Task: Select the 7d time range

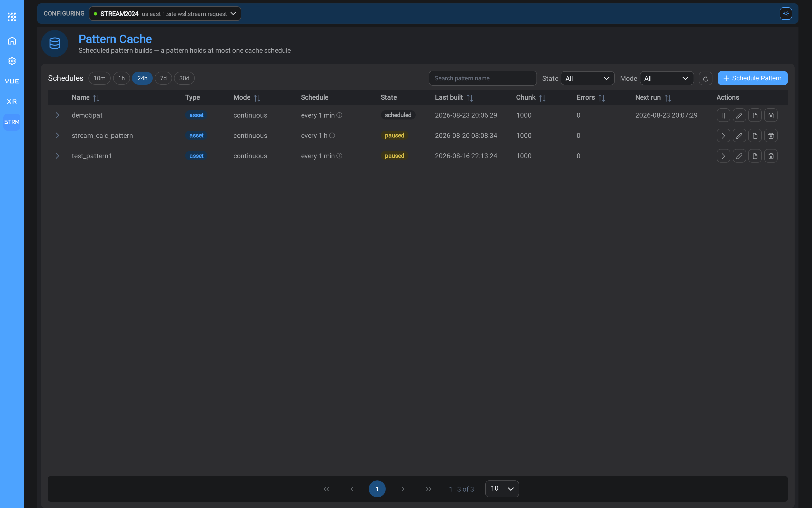Action: pos(163,78)
